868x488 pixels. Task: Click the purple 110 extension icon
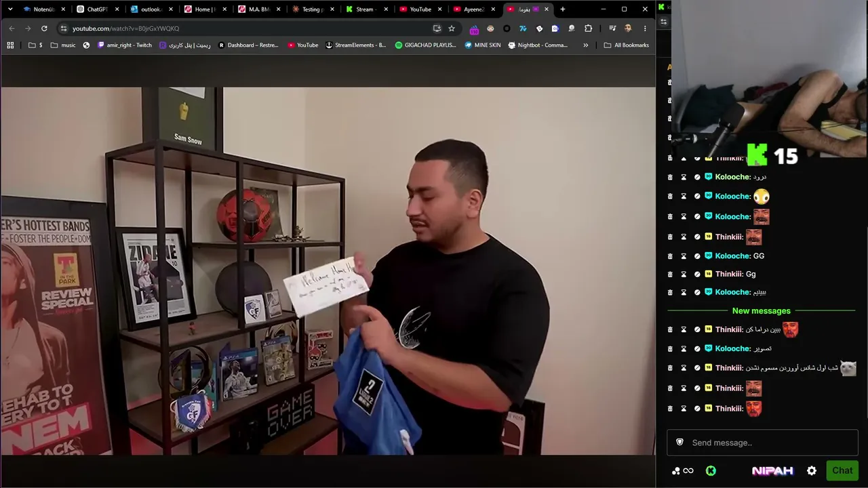[474, 29]
